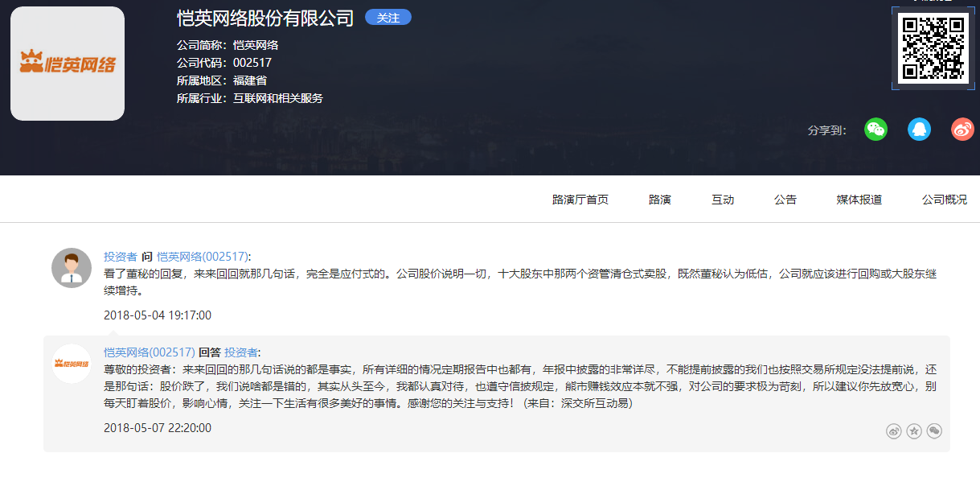
Task: Click gray Weibo icon under the reply
Action: coord(893,431)
